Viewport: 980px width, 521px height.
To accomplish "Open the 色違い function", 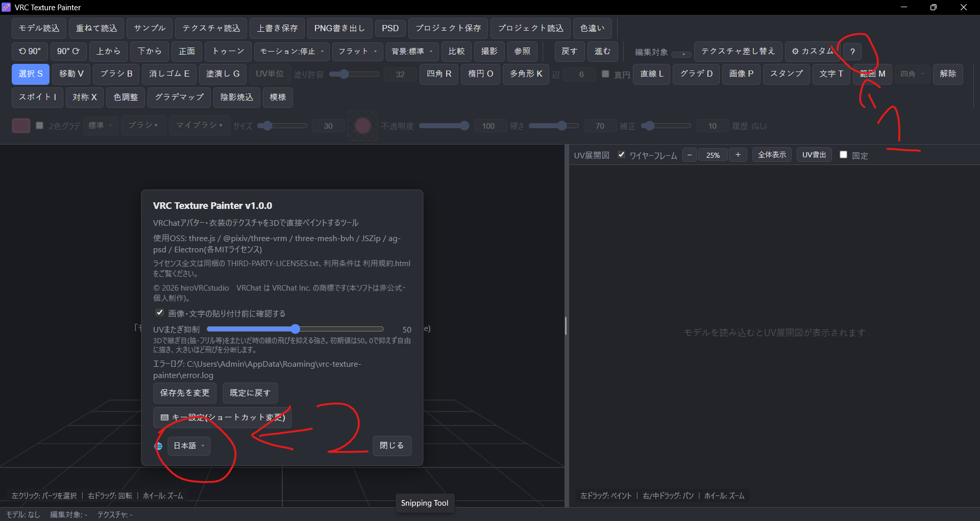I will tap(592, 29).
